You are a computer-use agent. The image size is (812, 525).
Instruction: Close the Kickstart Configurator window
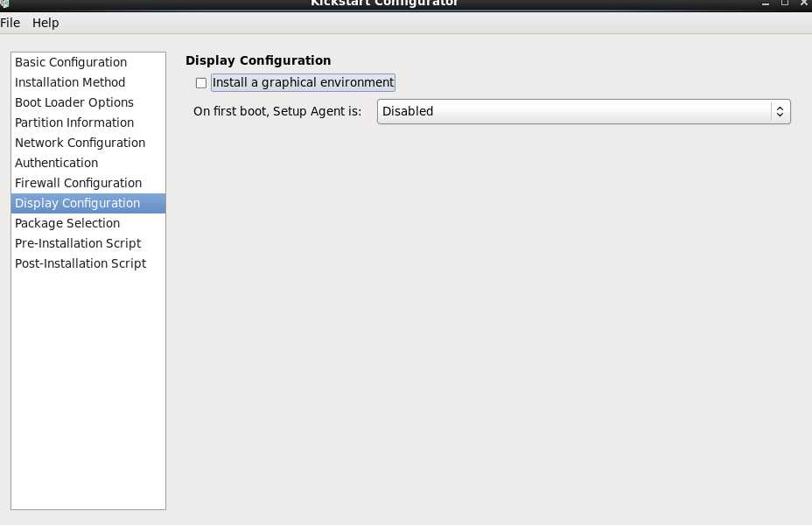[x=804, y=3]
